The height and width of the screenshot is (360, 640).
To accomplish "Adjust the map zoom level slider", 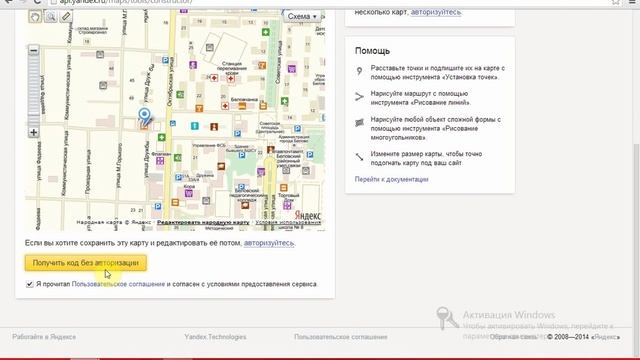I will [33, 91].
